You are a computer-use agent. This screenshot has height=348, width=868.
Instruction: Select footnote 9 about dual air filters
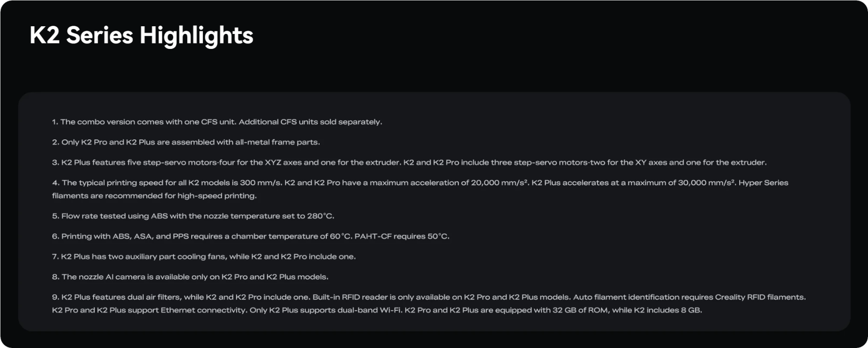pos(429,304)
